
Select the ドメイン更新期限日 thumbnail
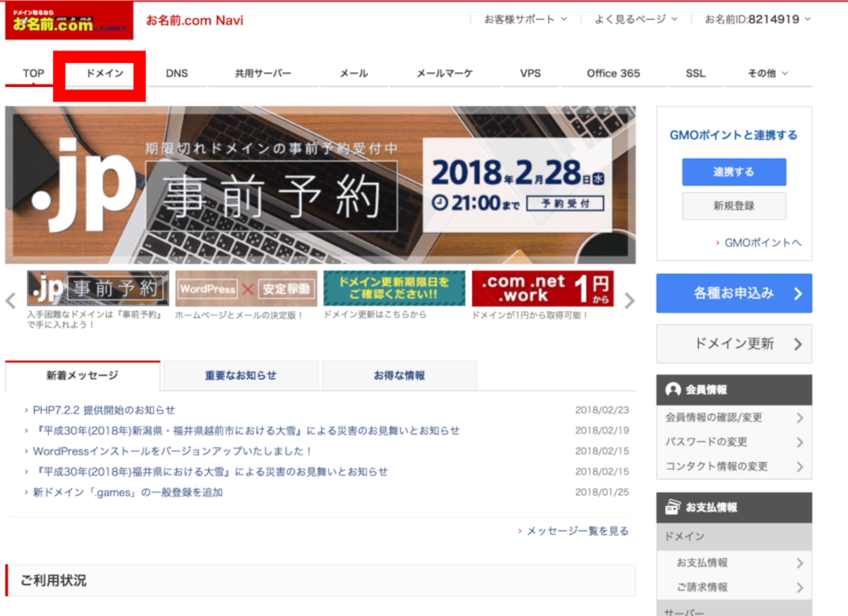pos(394,288)
